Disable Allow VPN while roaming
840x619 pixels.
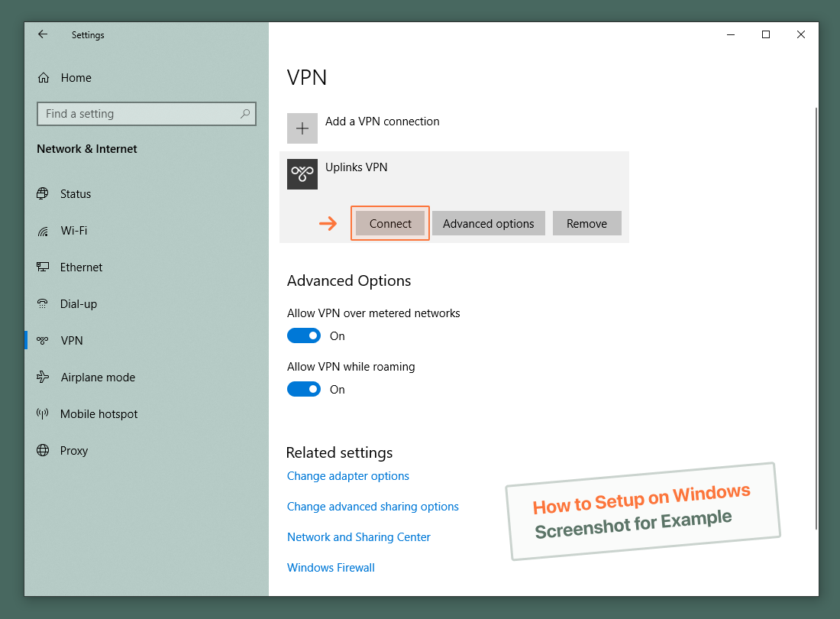coord(304,389)
